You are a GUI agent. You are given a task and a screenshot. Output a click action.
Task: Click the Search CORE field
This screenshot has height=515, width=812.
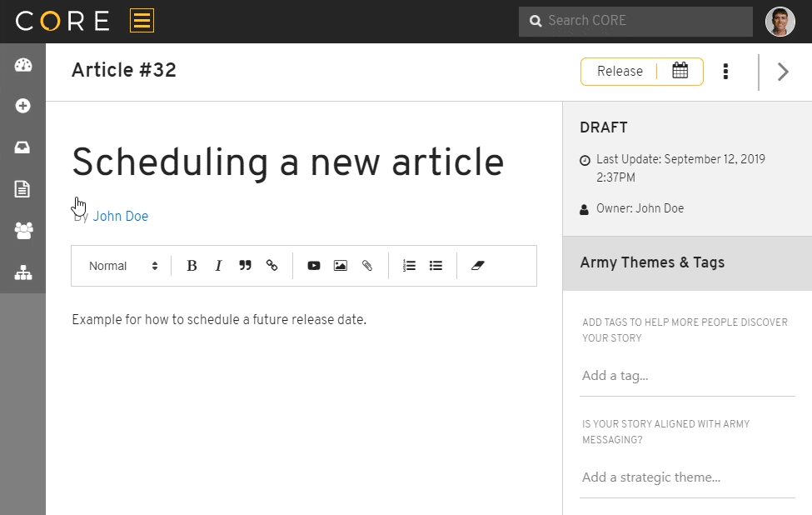click(x=635, y=21)
